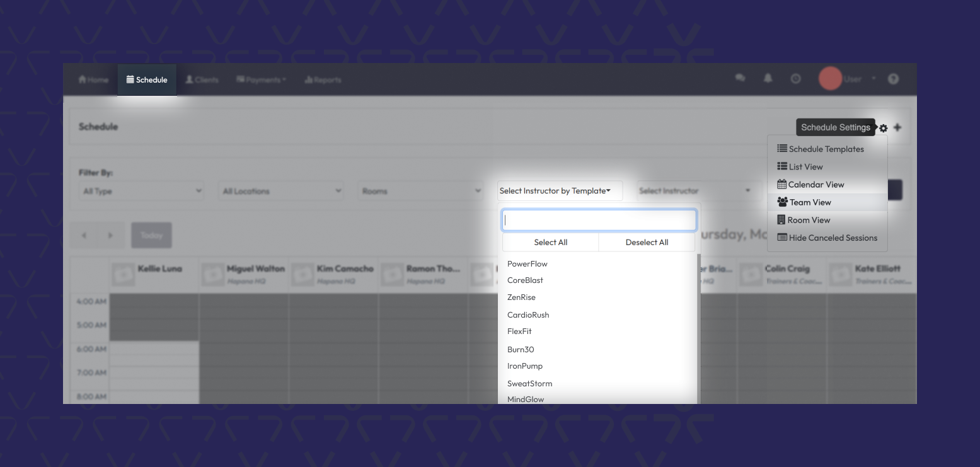Click the red user avatar
Viewport: 980px width, 467px height.
pyautogui.click(x=830, y=79)
